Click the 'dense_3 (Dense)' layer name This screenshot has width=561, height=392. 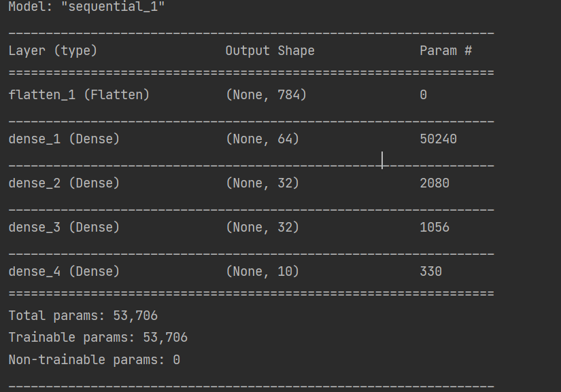pos(64,228)
